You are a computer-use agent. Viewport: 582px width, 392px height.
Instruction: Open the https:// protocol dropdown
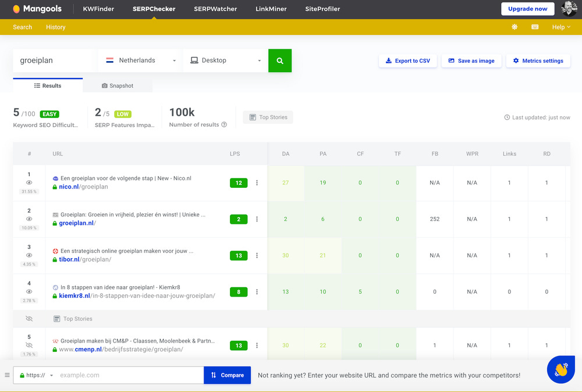[36, 375]
